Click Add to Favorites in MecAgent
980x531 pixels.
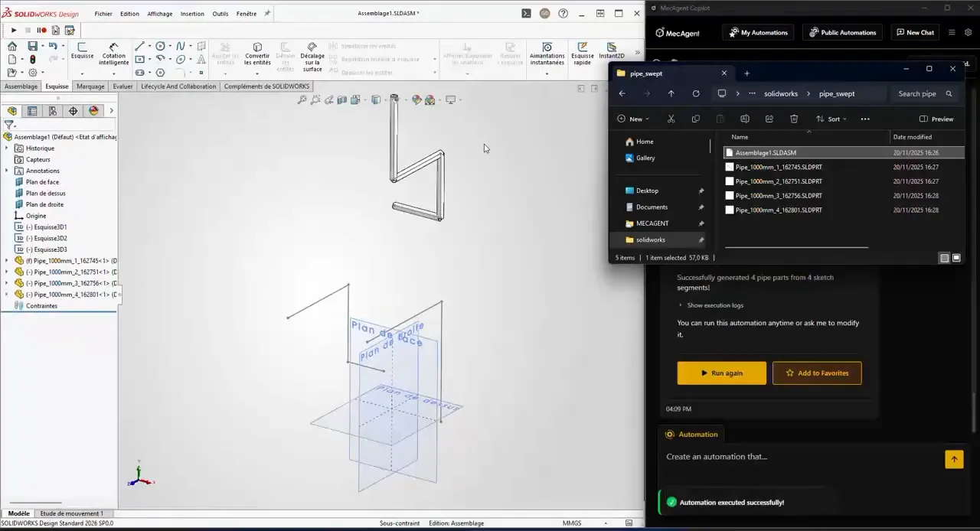coord(817,373)
